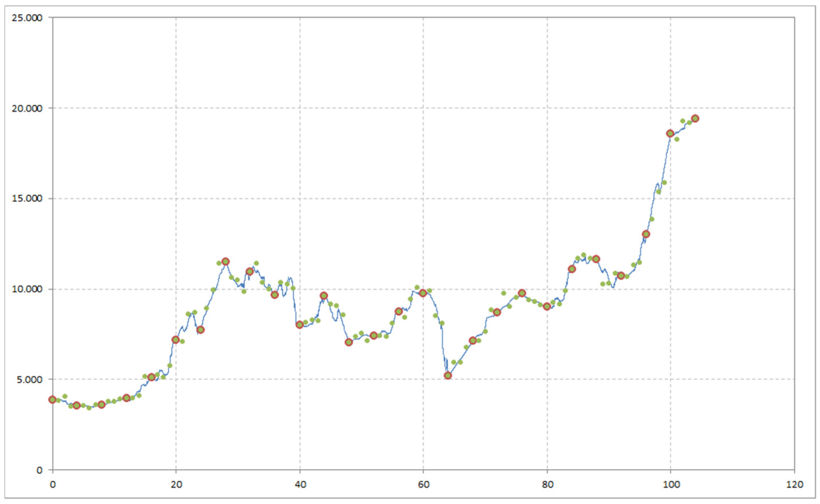Click the 20.000 y-axis label
Screen dimensions: 820x504
point(27,108)
